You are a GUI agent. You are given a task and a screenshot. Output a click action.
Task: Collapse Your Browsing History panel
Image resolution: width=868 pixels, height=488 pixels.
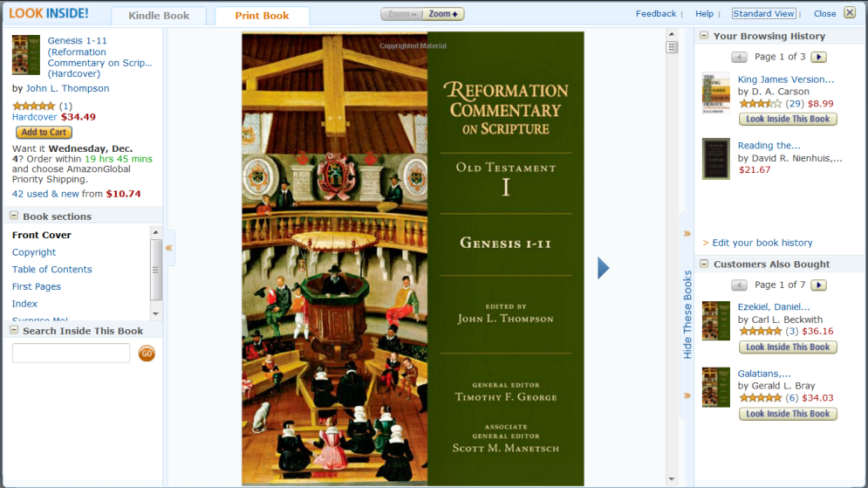pyautogui.click(x=704, y=36)
